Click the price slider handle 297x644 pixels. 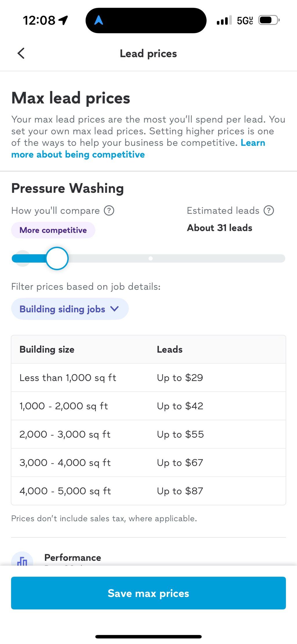point(57,258)
